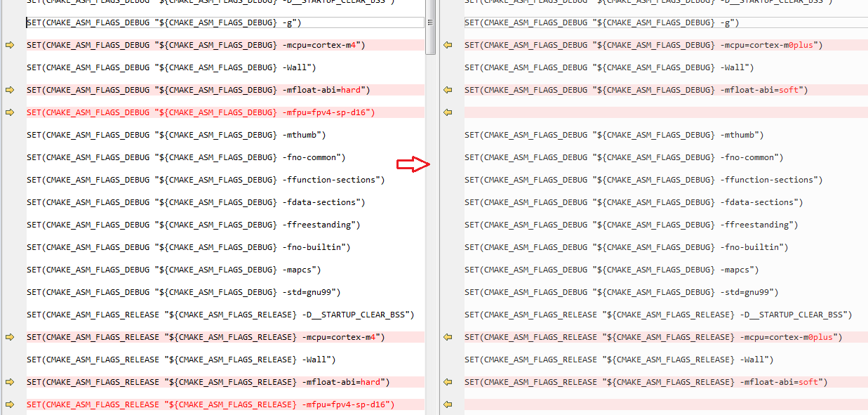Viewport: 868px width, 415px height.
Task: Click the yellow arrow beside right DEBUG -mfloat-abi=soft line
Action: 448,90
